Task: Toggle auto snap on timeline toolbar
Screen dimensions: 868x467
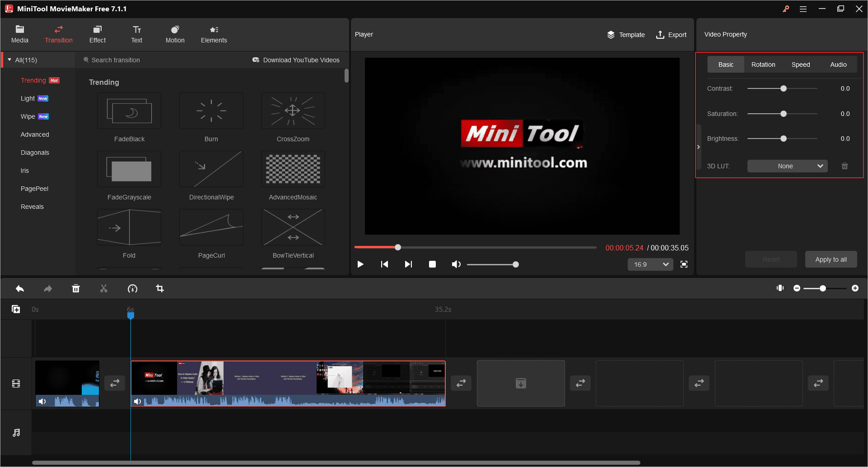Action: pos(780,288)
